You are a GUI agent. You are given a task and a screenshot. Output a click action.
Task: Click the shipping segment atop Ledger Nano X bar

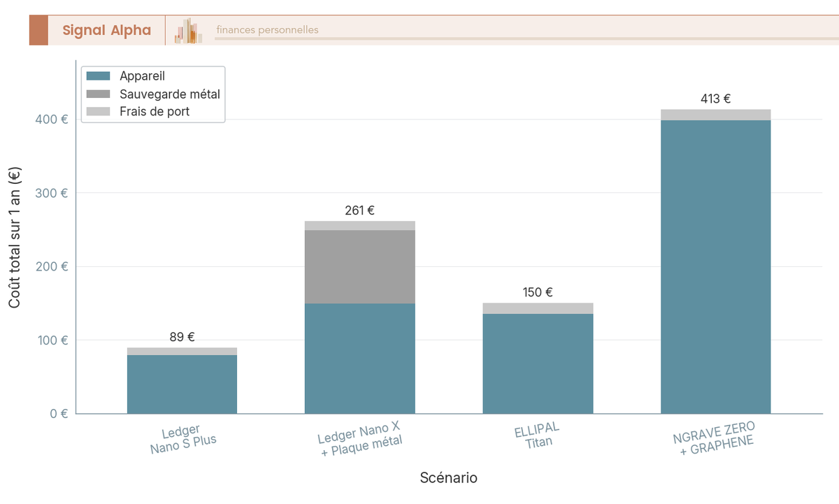click(x=360, y=226)
